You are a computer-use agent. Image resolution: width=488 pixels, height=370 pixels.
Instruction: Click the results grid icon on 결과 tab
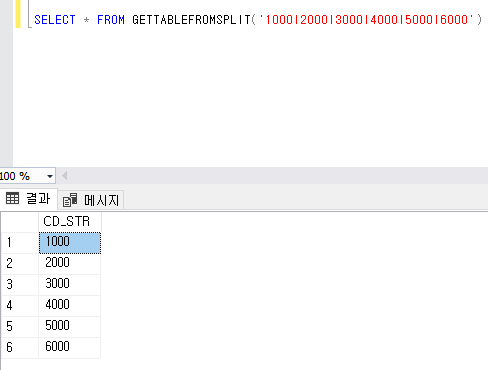tap(13, 198)
